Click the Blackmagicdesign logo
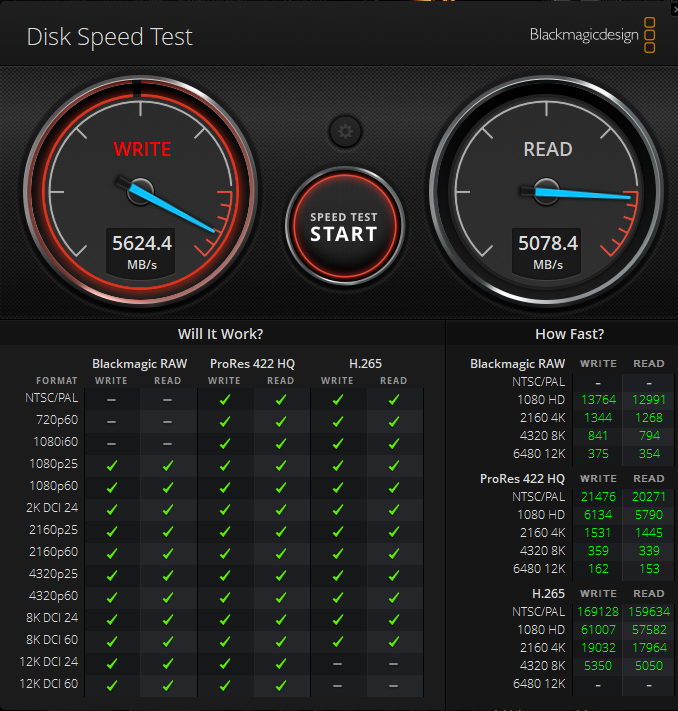 tap(592, 35)
